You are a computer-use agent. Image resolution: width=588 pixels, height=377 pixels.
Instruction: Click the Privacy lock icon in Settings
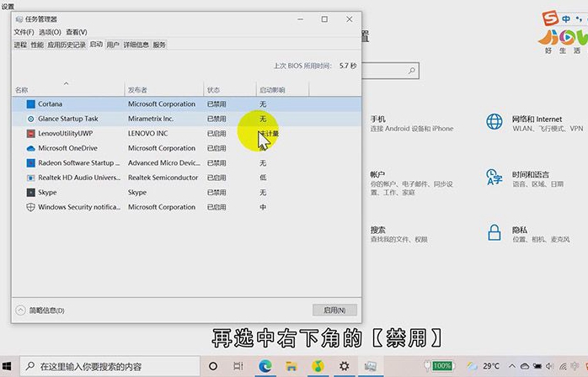click(x=494, y=232)
